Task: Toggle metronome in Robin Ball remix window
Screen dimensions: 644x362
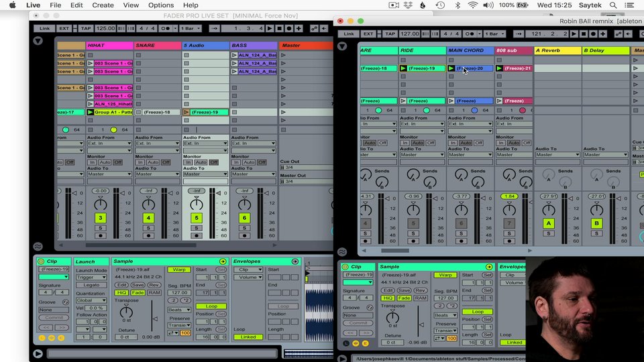Action: point(469,34)
